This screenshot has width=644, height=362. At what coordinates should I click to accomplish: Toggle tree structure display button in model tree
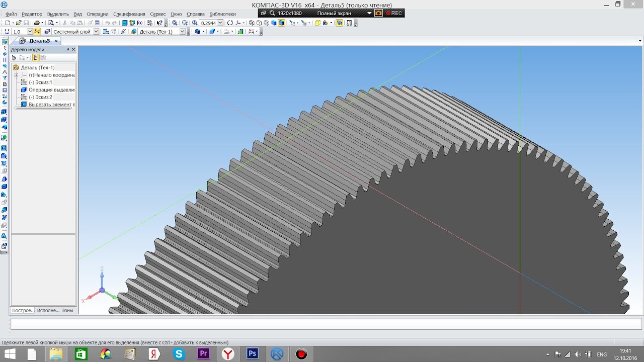click(14, 58)
